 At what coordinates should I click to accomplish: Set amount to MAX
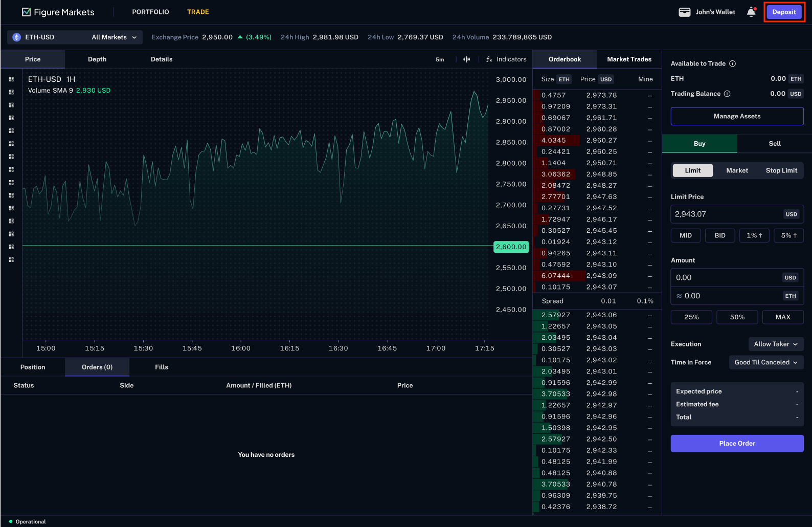click(x=783, y=317)
